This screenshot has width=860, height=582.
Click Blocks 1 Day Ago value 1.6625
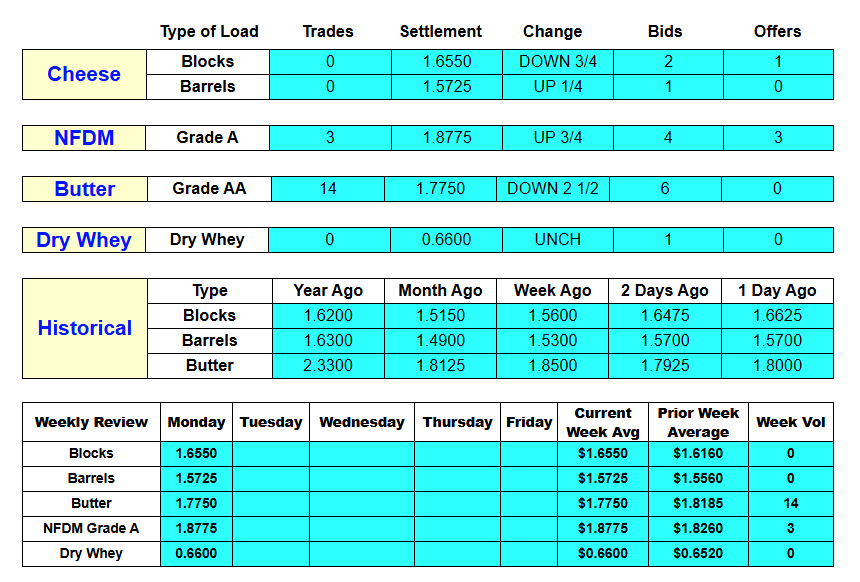tap(777, 315)
